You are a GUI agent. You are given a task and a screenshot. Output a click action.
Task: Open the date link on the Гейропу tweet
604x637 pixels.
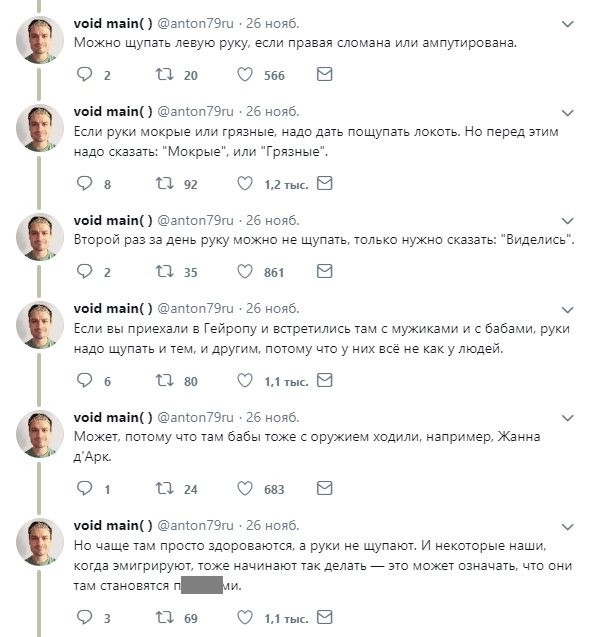272,308
